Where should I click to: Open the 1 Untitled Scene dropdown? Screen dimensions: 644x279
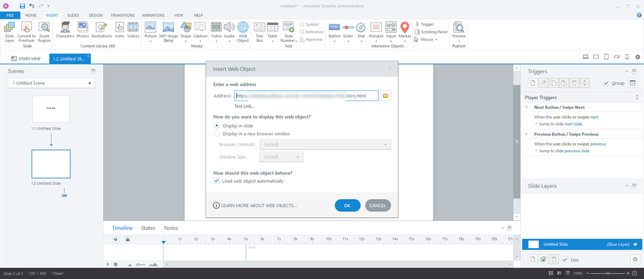pyautogui.click(x=51, y=83)
